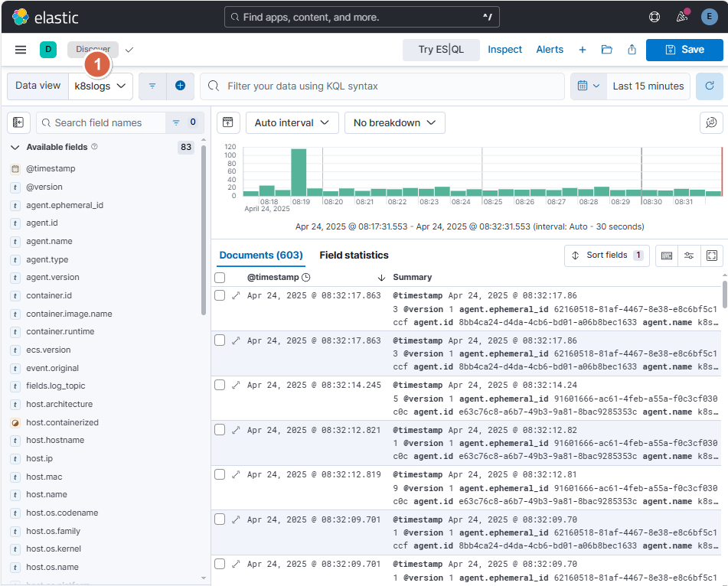Click the plus new search icon
The width and height of the screenshot is (728, 586).
pyautogui.click(x=583, y=50)
